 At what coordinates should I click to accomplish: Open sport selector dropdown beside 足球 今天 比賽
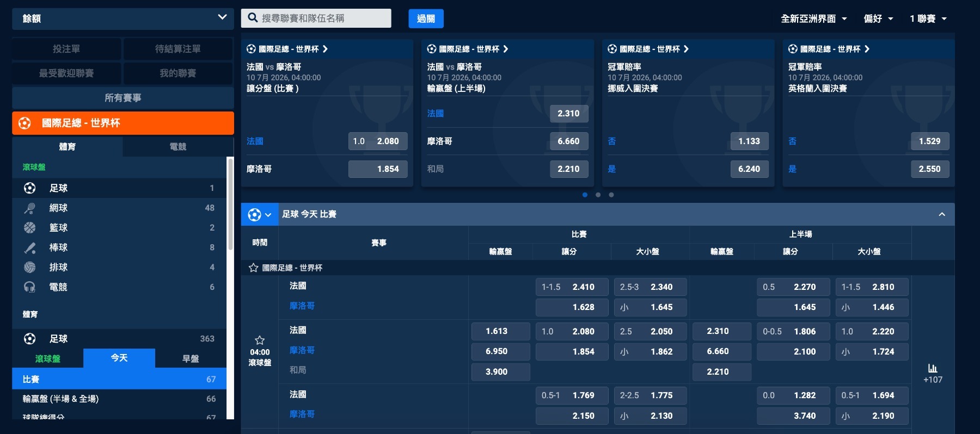point(260,215)
